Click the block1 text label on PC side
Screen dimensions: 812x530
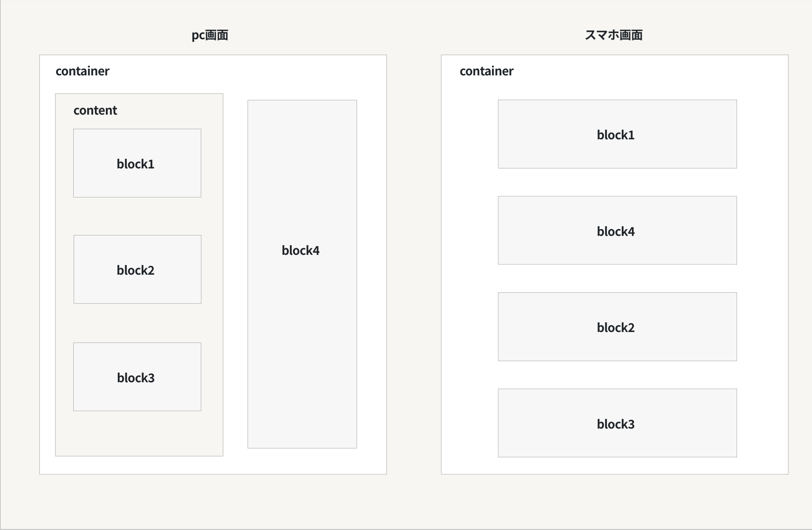pyautogui.click(x=135, y=163)
